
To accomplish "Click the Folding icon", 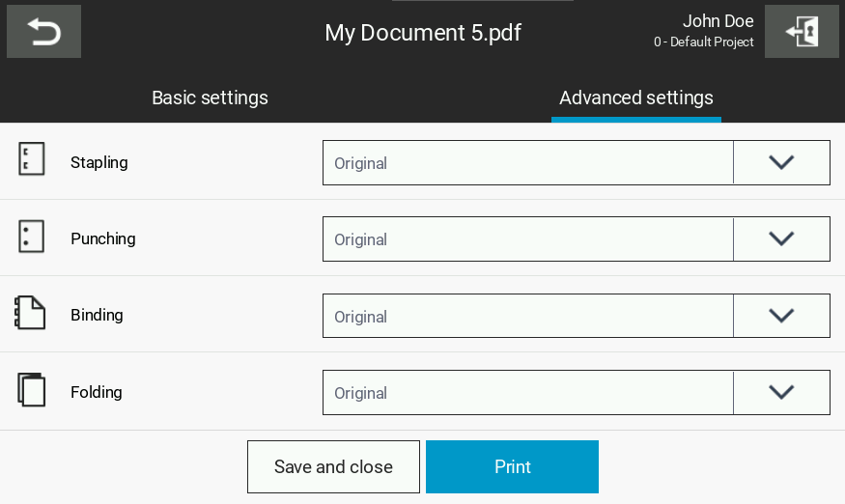I will pyautogui.click(x=32, y=391).
